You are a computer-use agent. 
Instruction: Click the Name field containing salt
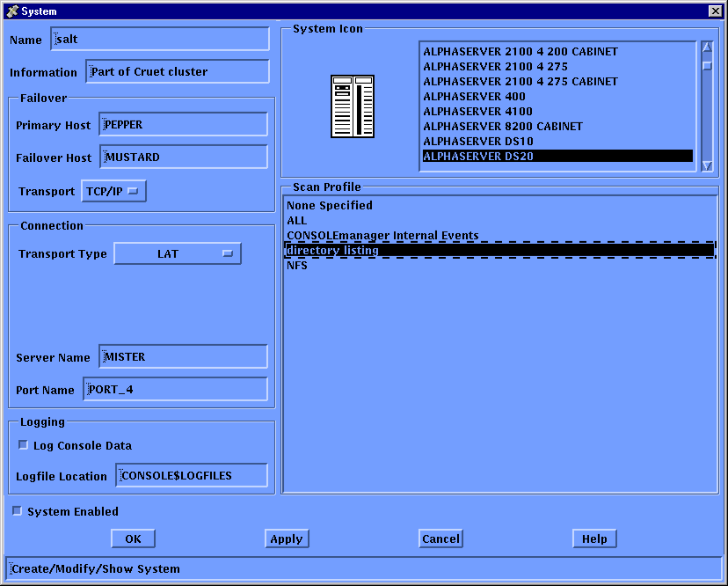160,39
